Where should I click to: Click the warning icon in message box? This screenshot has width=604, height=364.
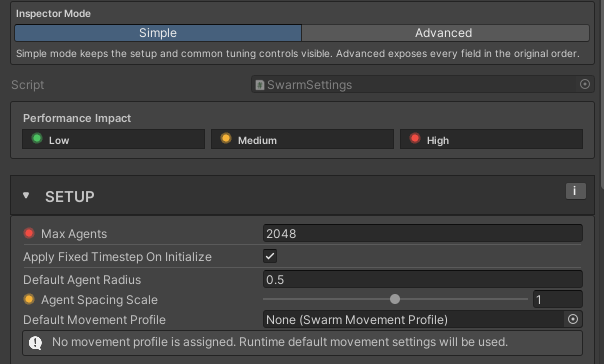(x=35, y=342)
